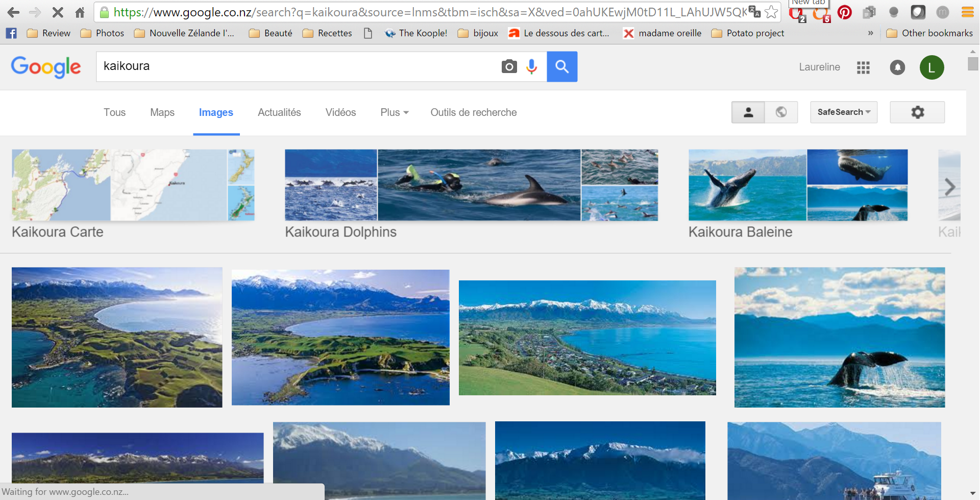This screenshot has height=500, width=980.
Task: Activate voice search microphone icon
Action: 531,66
